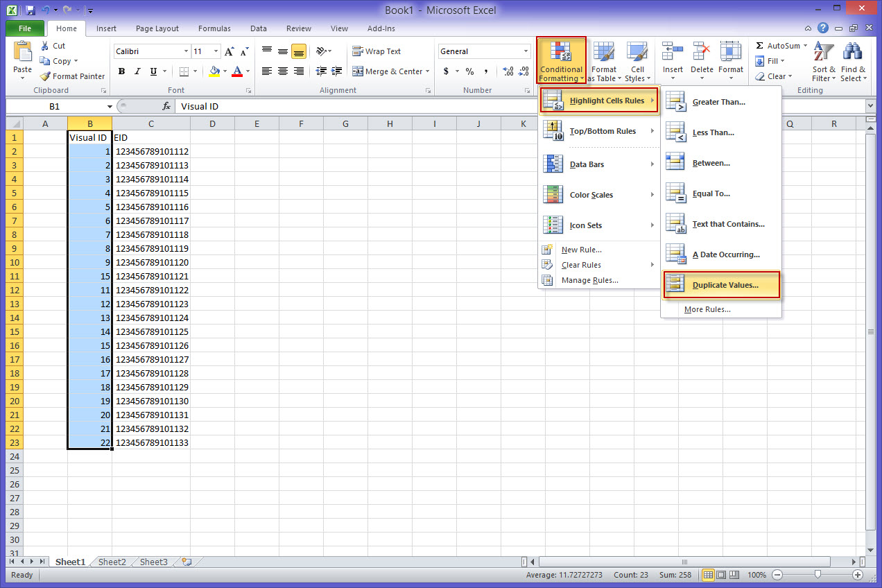882x588 pixels.
Task: Center text horizontally in cells
Action: point(283,71)
